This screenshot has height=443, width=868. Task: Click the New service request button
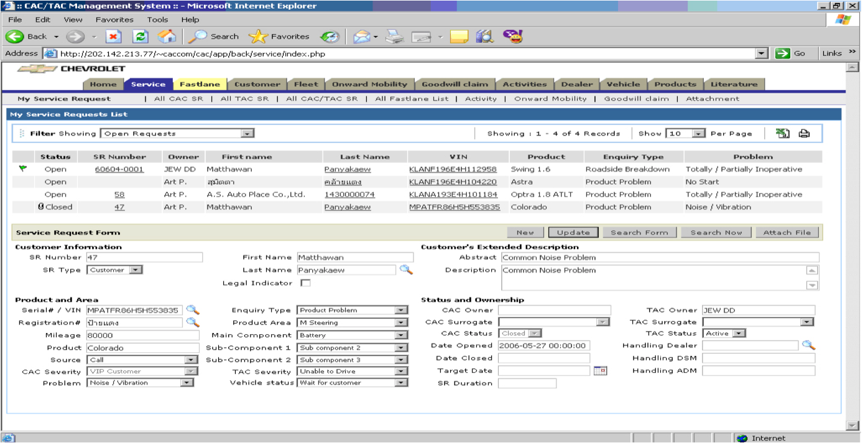(525, 232)
